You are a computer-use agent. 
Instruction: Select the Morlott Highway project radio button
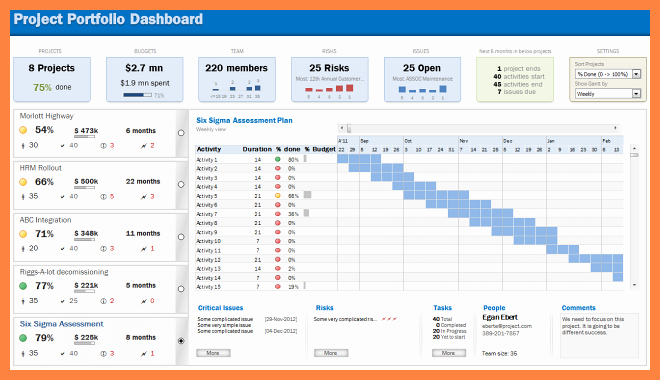tap(181, 133)
